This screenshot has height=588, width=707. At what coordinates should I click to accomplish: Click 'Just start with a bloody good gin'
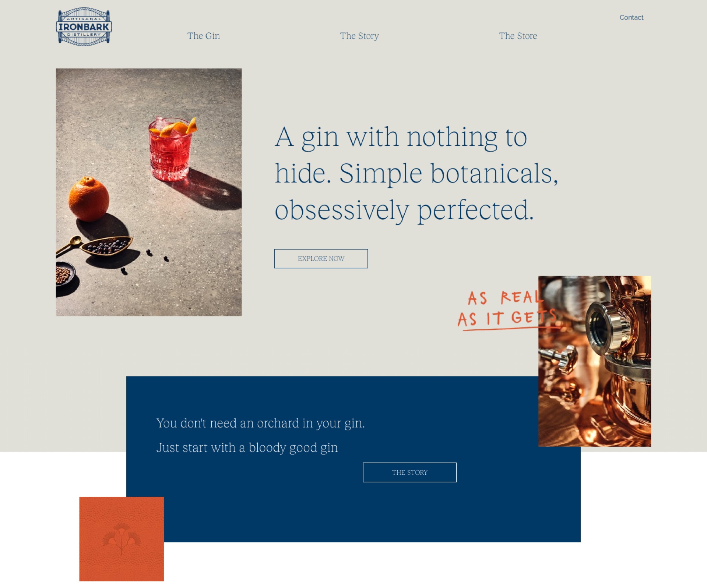click(247, 448)
